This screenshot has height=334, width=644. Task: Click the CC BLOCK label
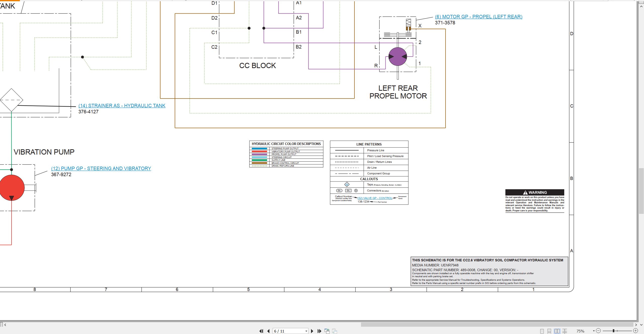pos(257,66)
